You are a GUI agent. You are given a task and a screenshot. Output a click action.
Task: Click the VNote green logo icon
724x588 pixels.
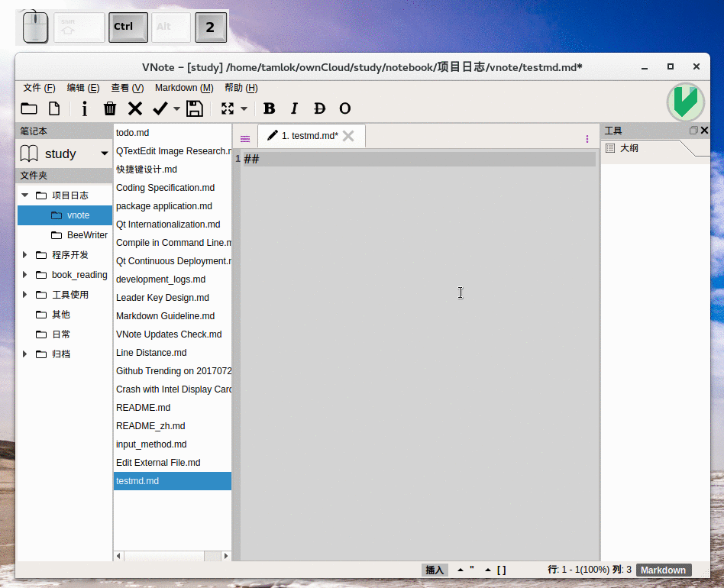click(x=685, y=102)
